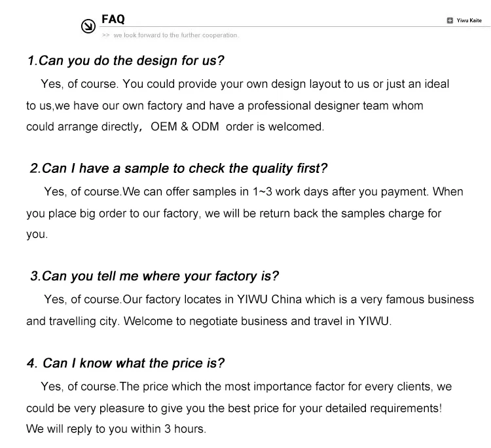This screenshot has height=448, width=491.
Task: Click the plus icon next to Yiwu Kaite
Action: [450, 20]
